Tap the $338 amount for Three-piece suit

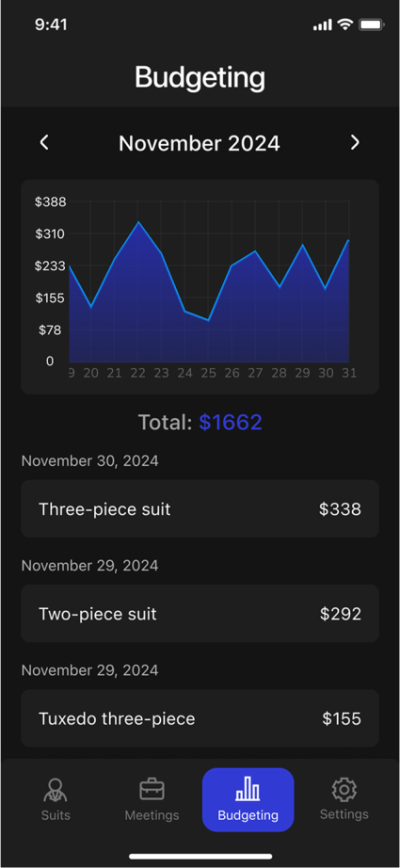click(341, 508)
